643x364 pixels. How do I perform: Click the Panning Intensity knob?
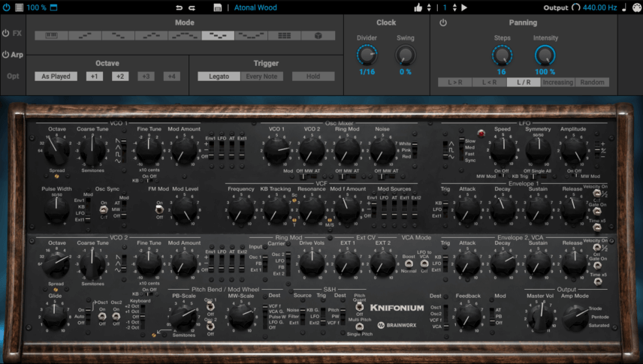click(x=545, y=55)
